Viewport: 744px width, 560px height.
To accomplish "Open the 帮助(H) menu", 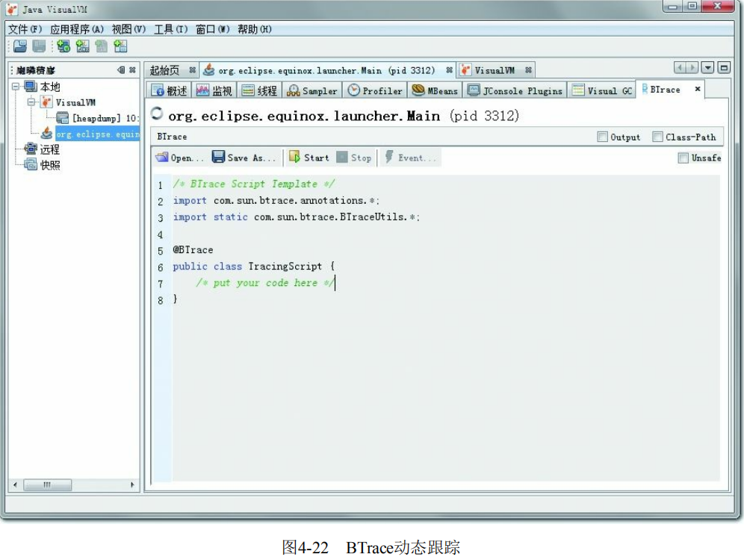I will (x=255, y=29).
